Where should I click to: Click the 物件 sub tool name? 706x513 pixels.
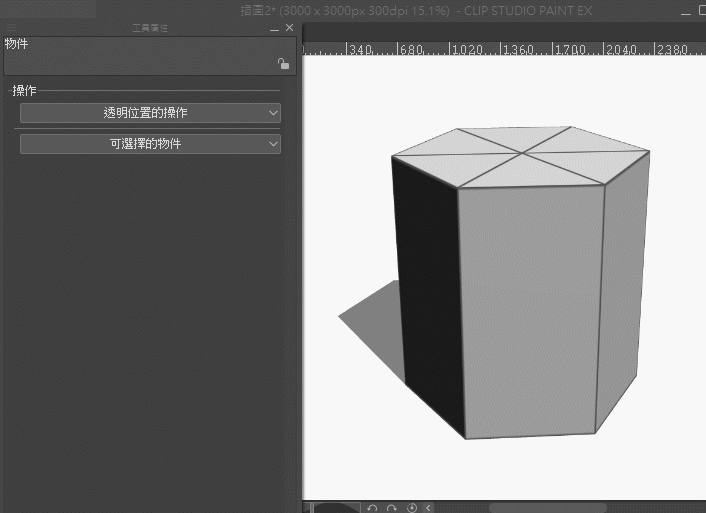tap(17, 44)
